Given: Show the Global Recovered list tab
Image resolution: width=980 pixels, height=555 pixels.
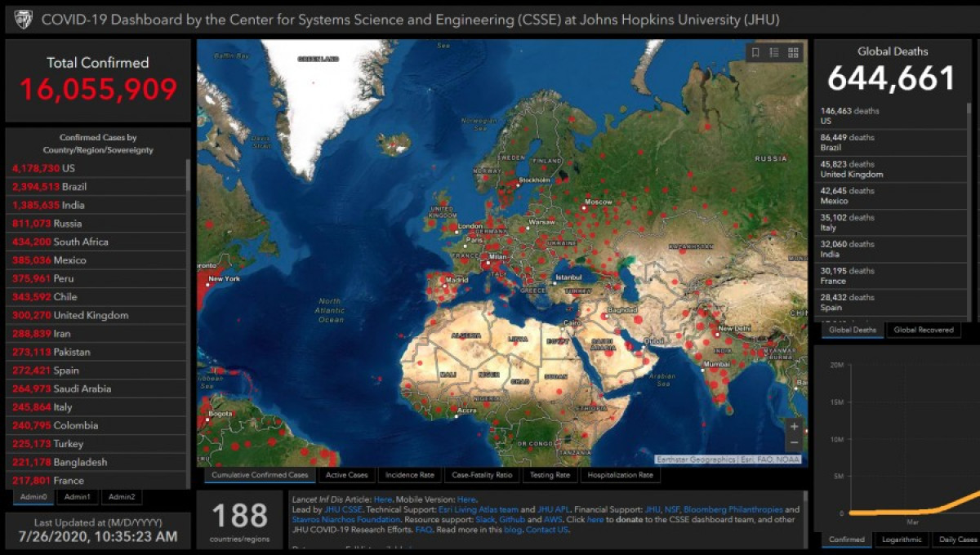Looking at the screenshot, I should tap(923, 330).
